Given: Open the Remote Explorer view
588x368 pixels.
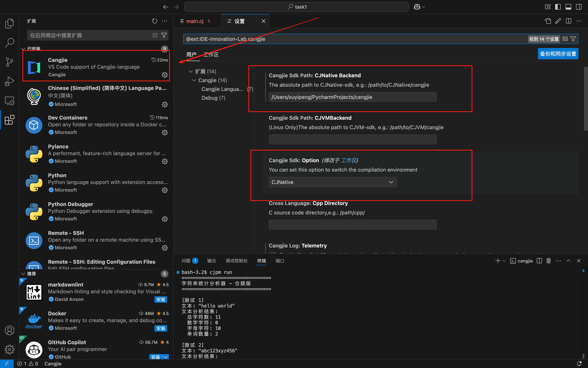Looking at the screenshot, I should [9, 101].
